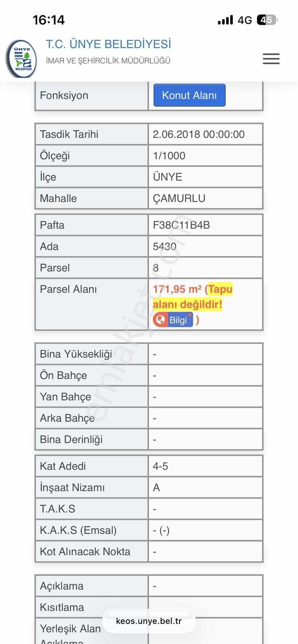Tap the 16:14 clock in status bar
The width and height of the screenshot is (298, 644).
[49, 20]
